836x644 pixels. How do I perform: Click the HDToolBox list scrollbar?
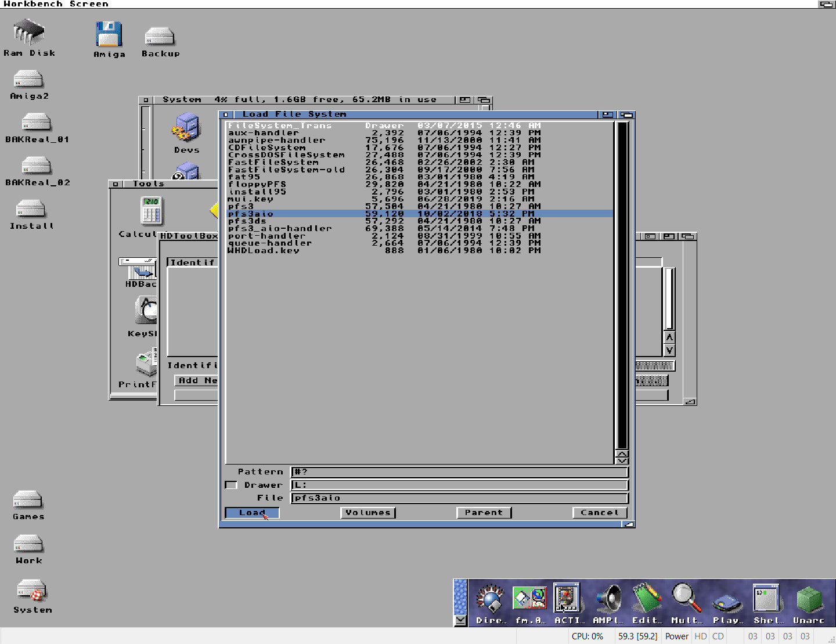(669, 299)
